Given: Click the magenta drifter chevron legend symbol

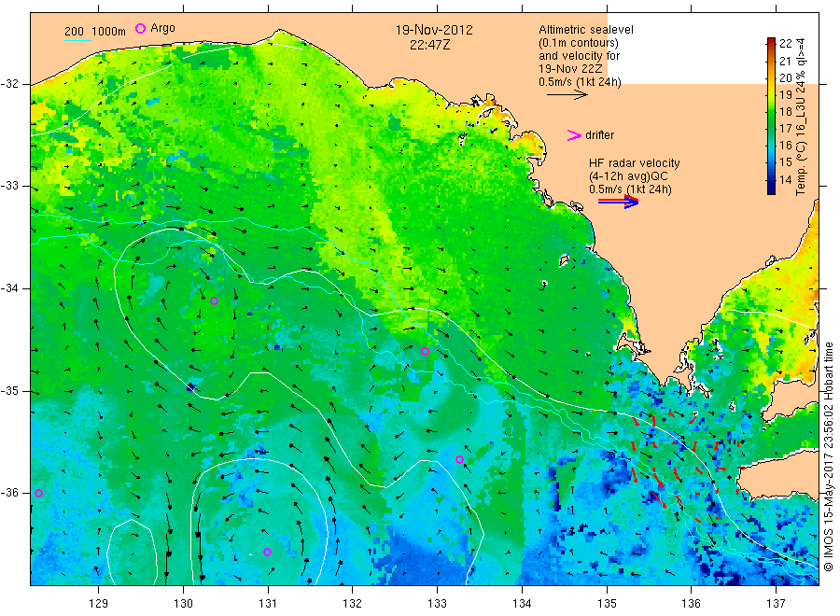Looking at the screenshot, I should [x=574, y=135].
